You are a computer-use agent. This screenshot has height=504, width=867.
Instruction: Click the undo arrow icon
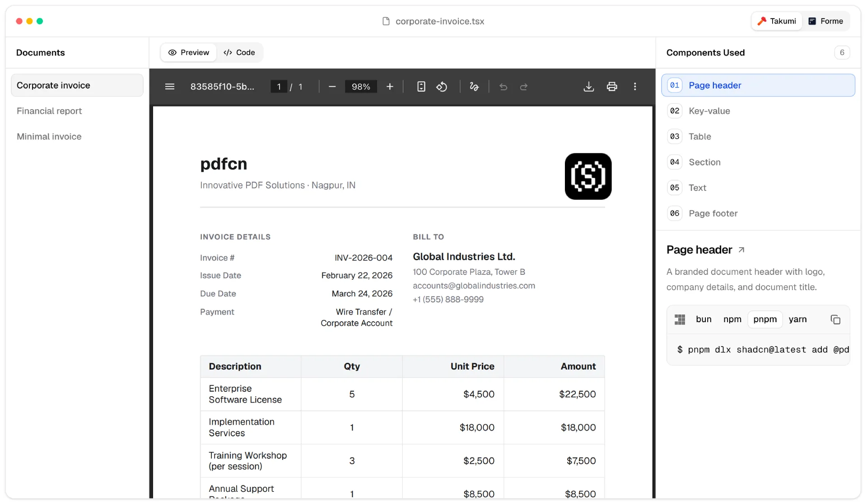pos(503,87)
